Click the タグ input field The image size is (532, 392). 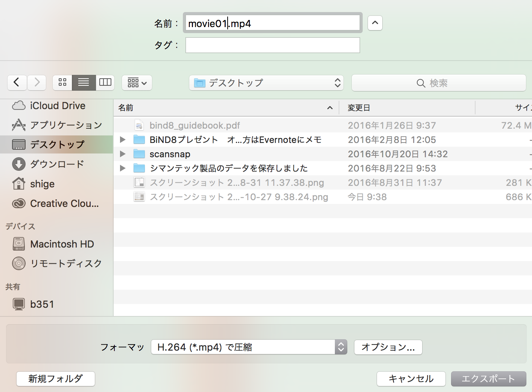[272, 45]
